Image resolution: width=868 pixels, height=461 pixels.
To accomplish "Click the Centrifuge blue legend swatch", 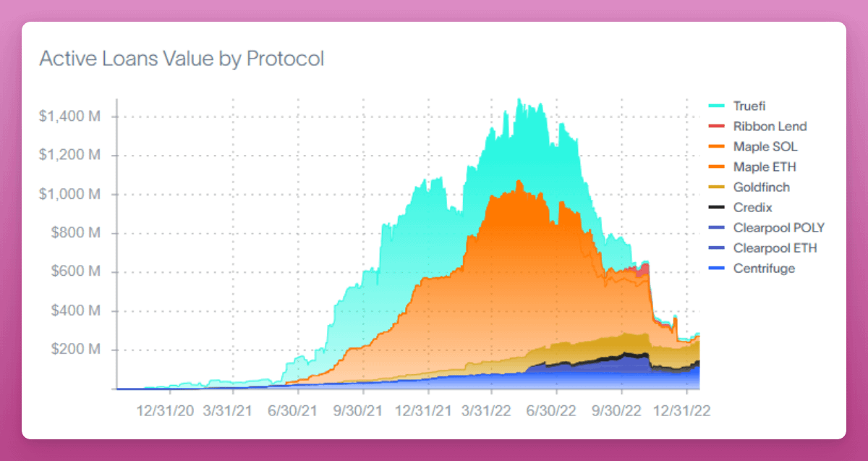I will point(716,268).
